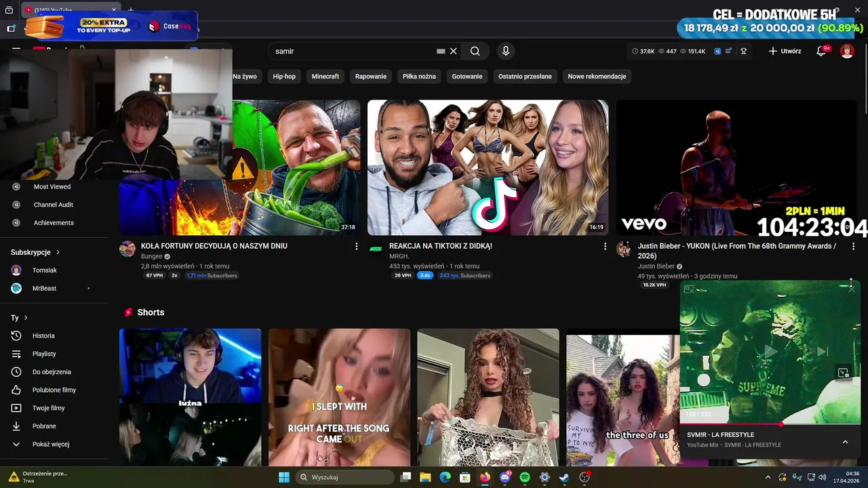
Task: Click the search magnifier button
Action: click(x=475, y=51)
